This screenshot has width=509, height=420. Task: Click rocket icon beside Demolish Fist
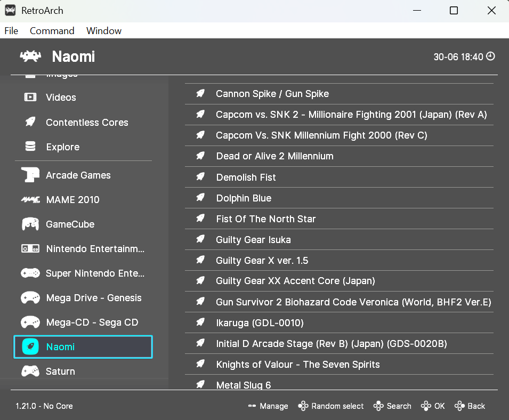point(200,177)
